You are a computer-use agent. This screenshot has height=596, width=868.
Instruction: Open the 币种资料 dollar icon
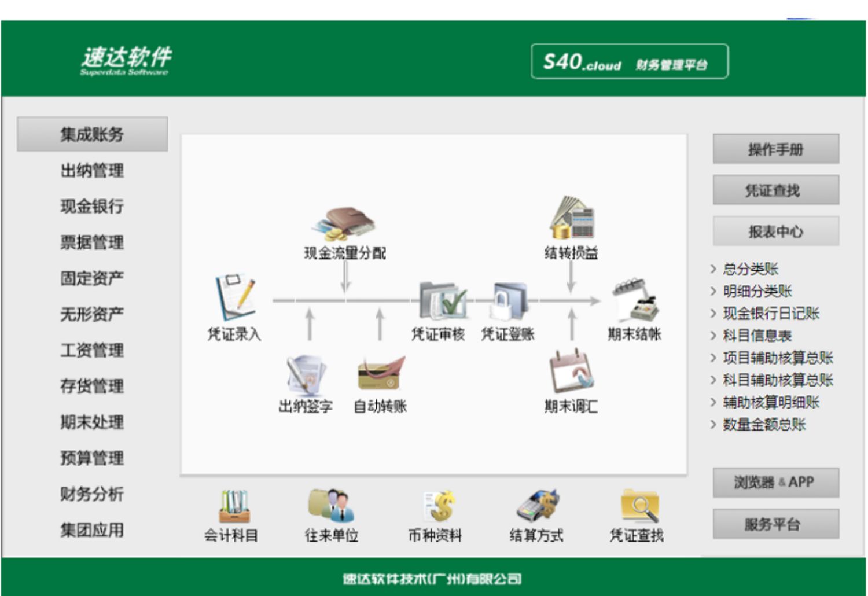[439, 506]
